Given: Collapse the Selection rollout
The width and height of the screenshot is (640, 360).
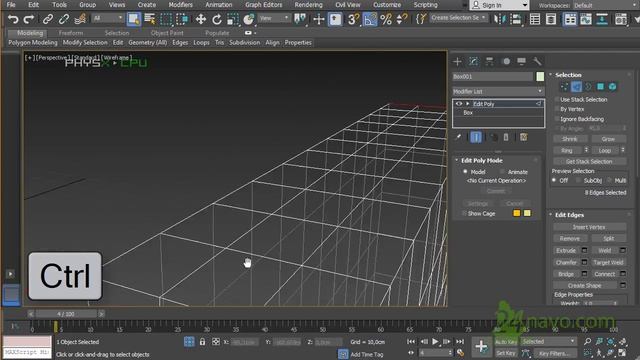Looking at the screenshot, I should [551, 75].
